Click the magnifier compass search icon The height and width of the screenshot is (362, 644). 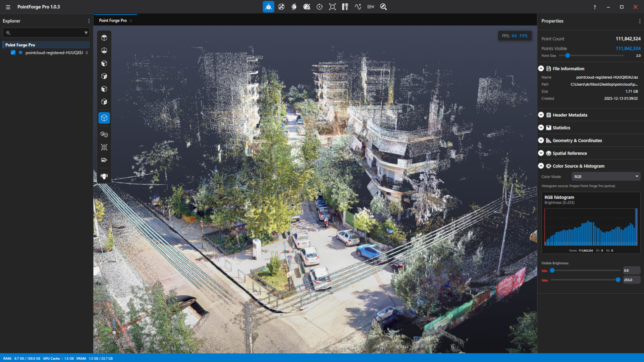[x=383, y=7]
